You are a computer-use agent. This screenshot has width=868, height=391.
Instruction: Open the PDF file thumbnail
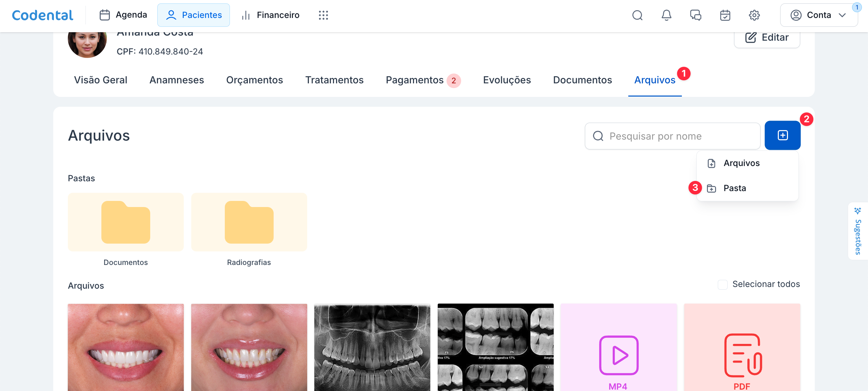click(742, 347)
